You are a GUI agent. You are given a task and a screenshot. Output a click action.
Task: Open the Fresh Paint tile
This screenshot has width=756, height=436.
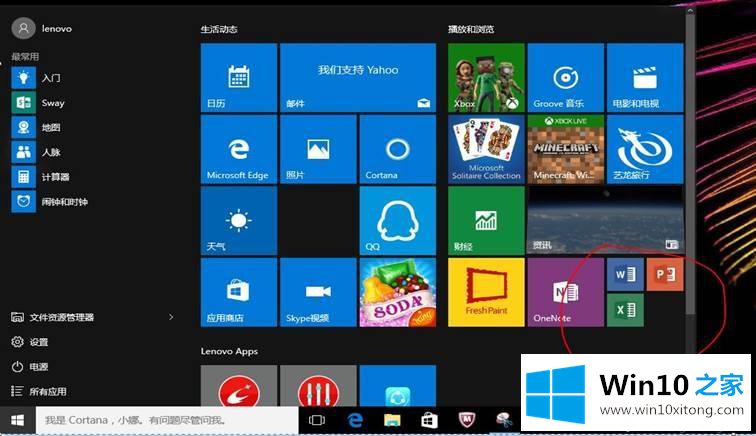coord(486,292)
